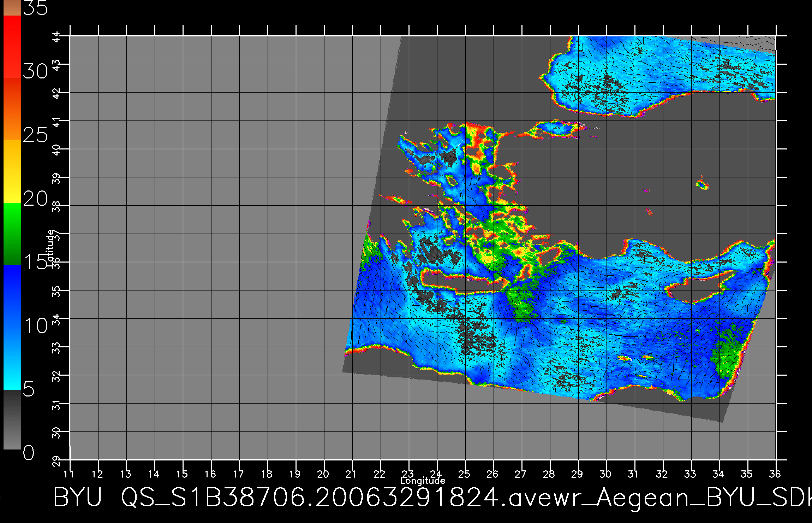812x523 pixels.
Task: Click longitude tick label 12
Action: [x=97, y=474]
